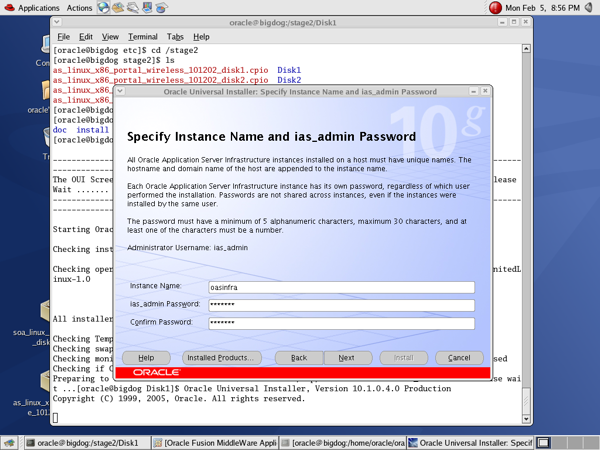The height and width of the screenshot is (450, 600).
Task: Open the terminal window menu dropdown arrow
Action: [x=57, y=22]
